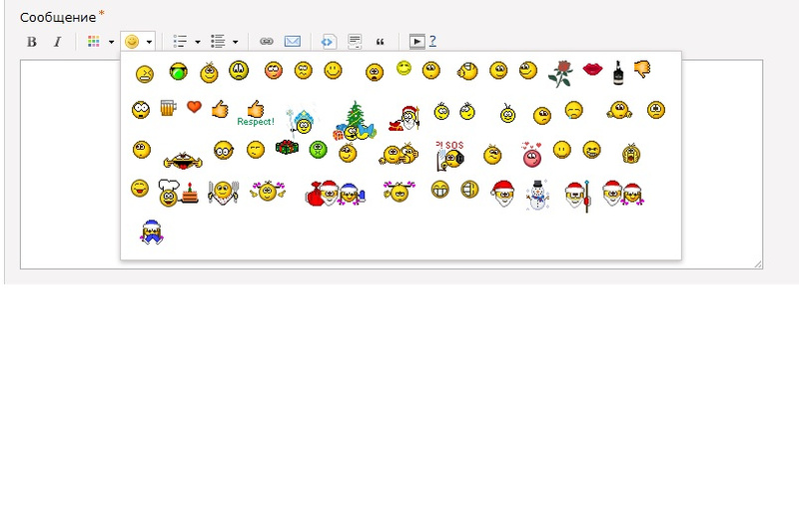Insert the red lips kiss emoticon
This screenshot has height=532, width=799.
pyautogui.click(x=592, y=69)
